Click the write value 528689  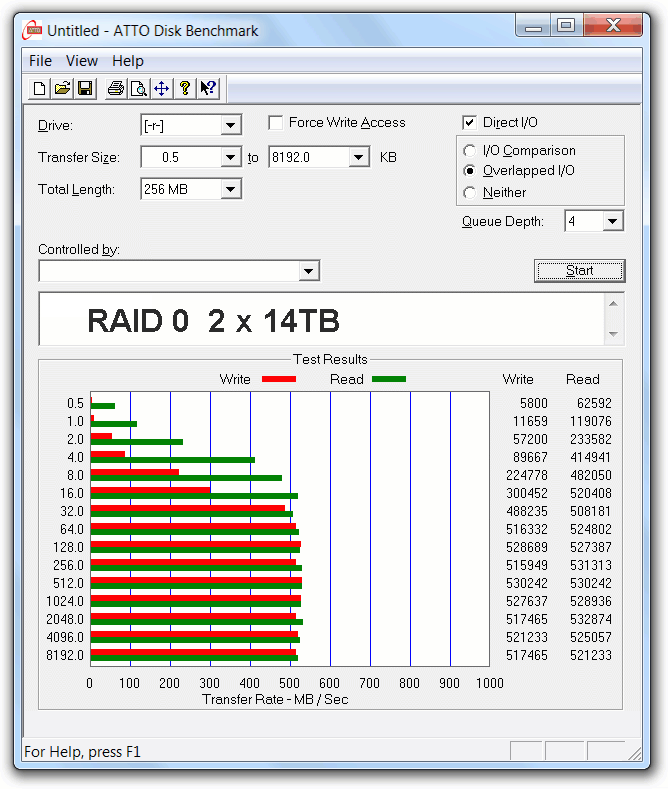(527, 547)
